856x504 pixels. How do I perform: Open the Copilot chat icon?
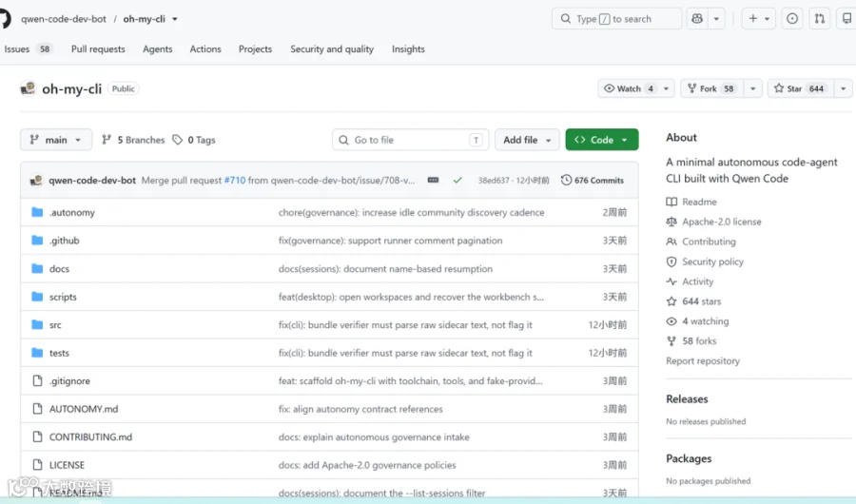(697, 19)
